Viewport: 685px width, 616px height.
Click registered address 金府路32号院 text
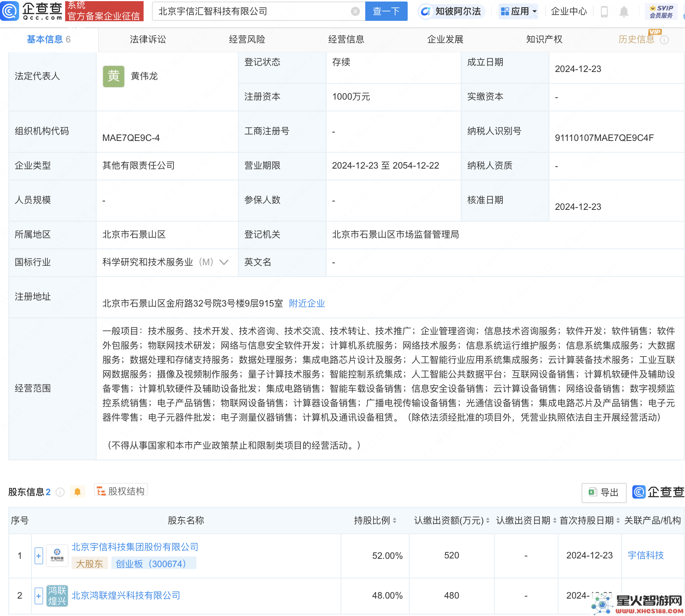(193, 303)
